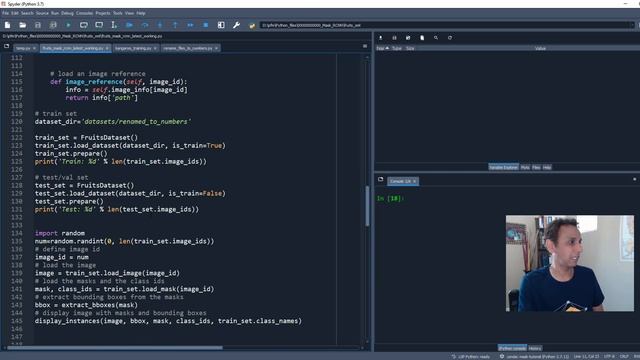The image size is (640, 360).
Task: Browse editor tabs icon
Action: coord(7,47)
